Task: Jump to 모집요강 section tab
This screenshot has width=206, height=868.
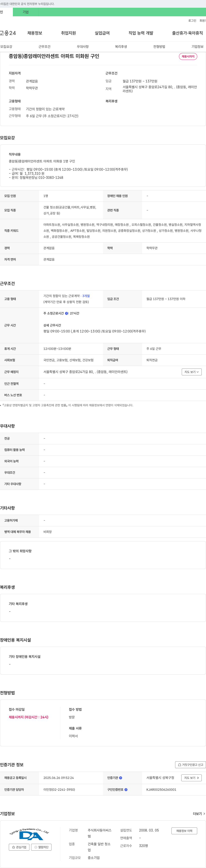Action: coord(6,47)
